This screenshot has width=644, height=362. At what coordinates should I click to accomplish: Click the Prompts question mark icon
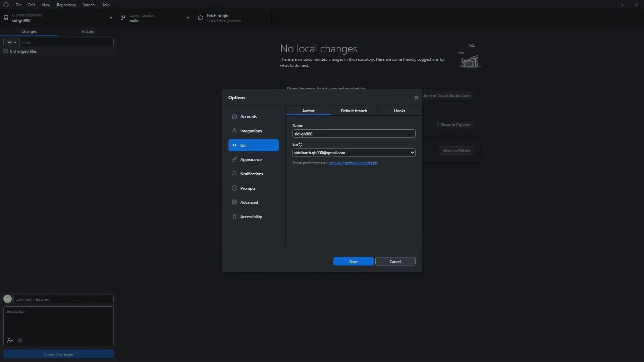tap(234, 188)
